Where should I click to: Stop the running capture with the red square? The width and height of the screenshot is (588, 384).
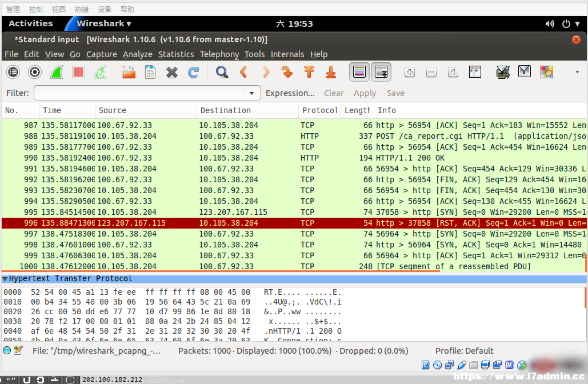(x=78, y=72)
